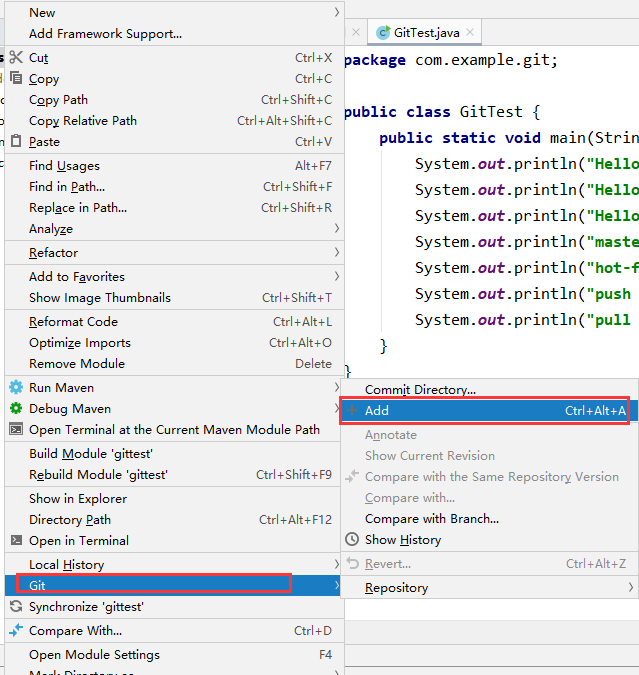Open Find in Path menu entry

(174, 186)
